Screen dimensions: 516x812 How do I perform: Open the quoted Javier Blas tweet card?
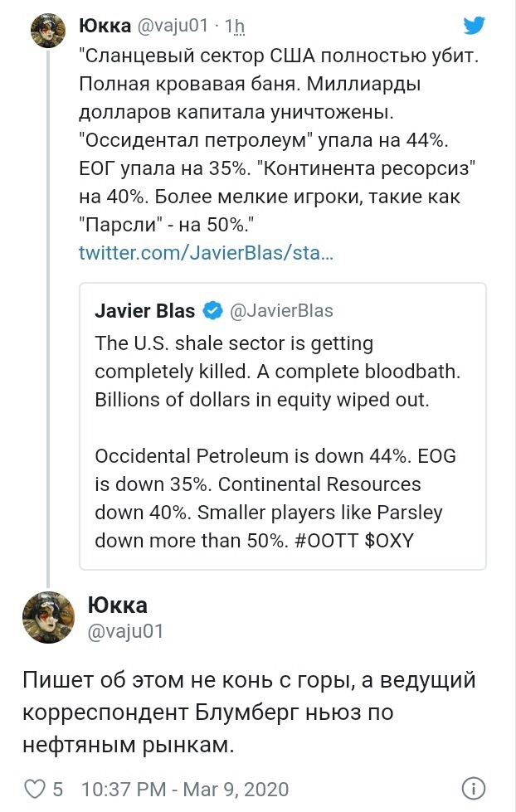click(x=283, y=426)
